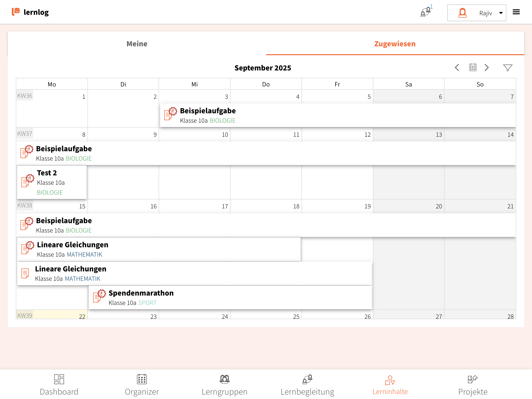Go to the previous month

[x=457, y=67]
